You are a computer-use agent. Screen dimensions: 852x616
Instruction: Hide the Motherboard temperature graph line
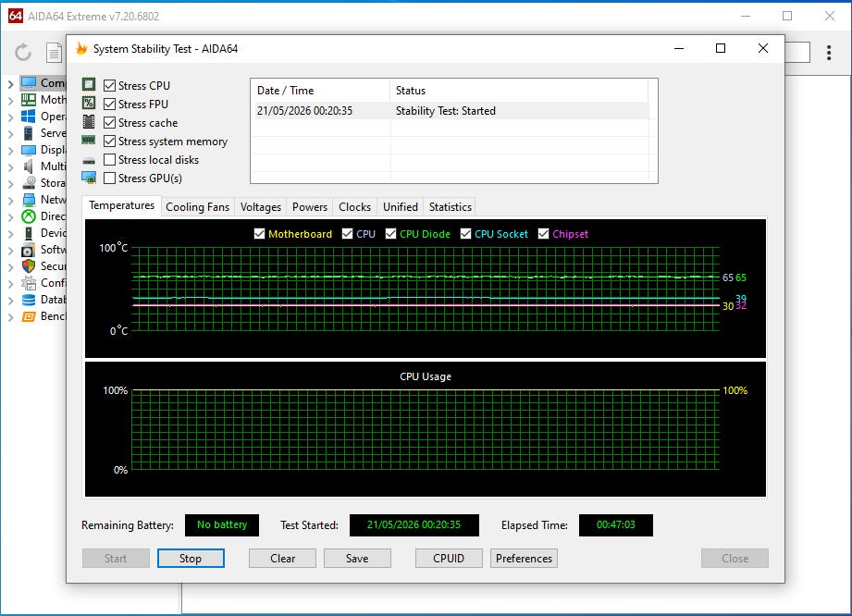(x=259, y=234)
